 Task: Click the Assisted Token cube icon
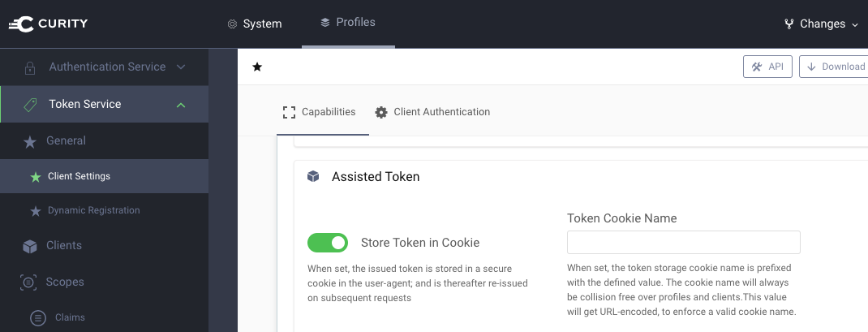[x=313, y=176]
